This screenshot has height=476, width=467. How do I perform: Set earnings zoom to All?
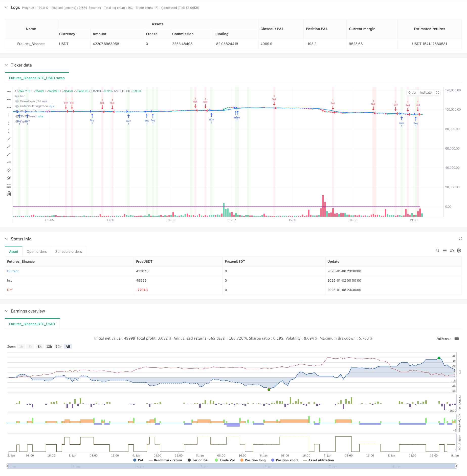coord(68,346)
